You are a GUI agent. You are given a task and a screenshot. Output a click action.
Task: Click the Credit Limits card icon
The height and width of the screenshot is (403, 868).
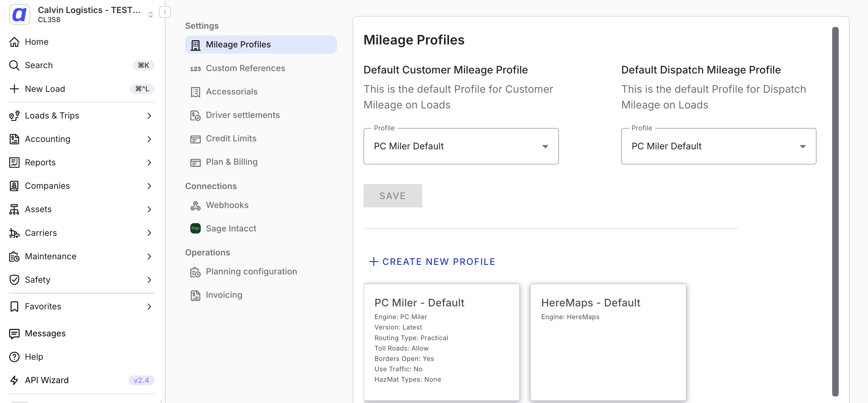coord(195,139)
